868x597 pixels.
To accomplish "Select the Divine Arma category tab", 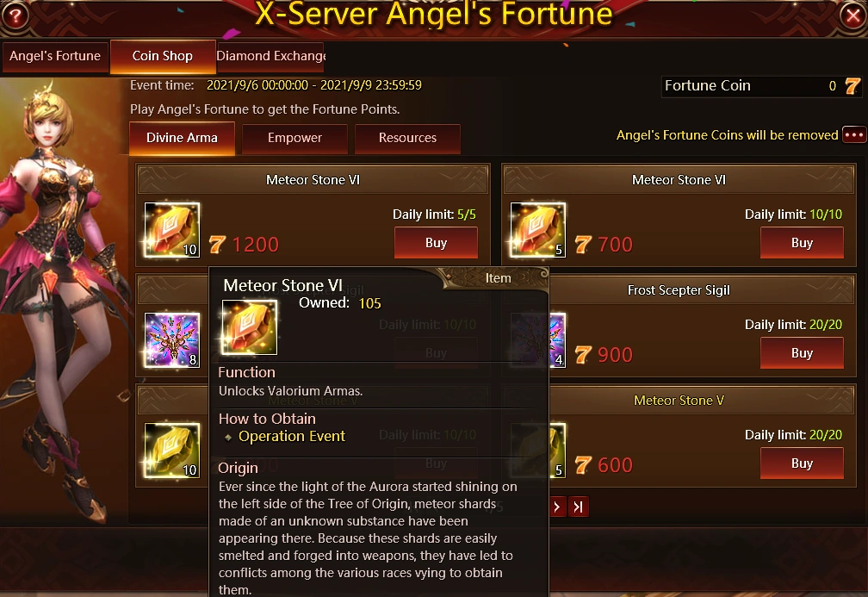I will (182, 138).
